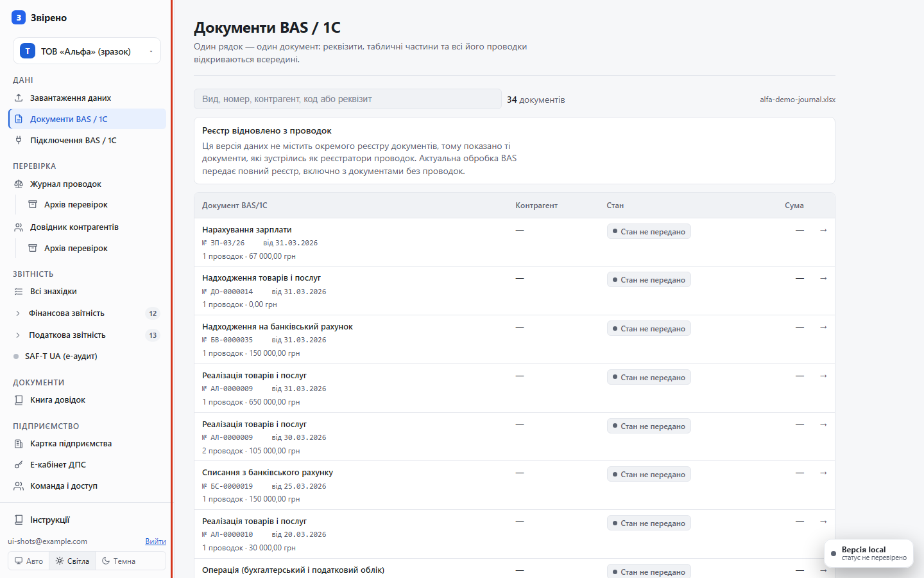Image resolution: width=924 pixels, height=578 pixels.
Task: Open arrow for Списання з банківського рахунку row
Action: point(823,473)
